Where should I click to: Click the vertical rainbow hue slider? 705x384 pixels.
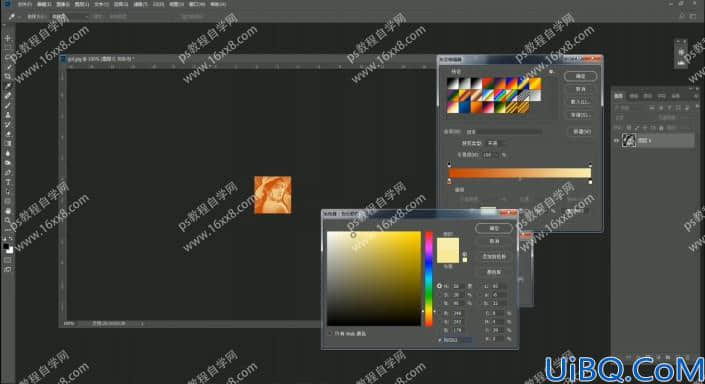429,279
